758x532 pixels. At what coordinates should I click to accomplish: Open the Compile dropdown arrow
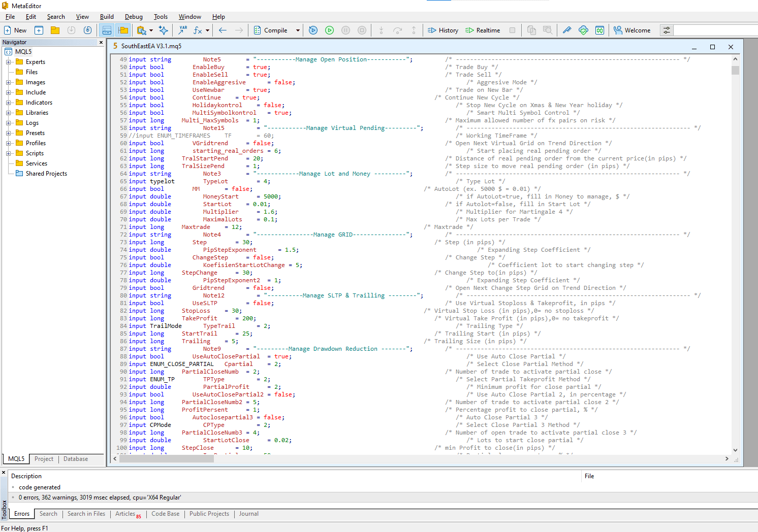(x=298, y=30)
